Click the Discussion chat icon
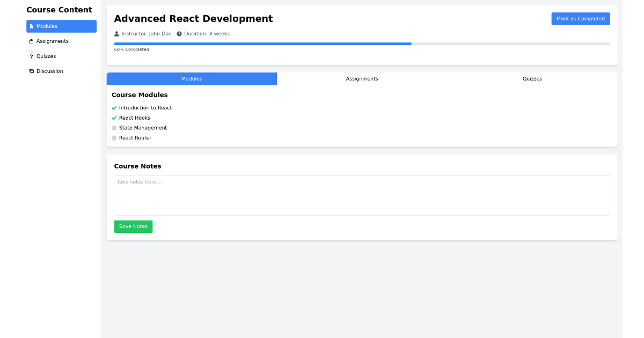Viewport: 644px width, 338px height. coord(31,71)
